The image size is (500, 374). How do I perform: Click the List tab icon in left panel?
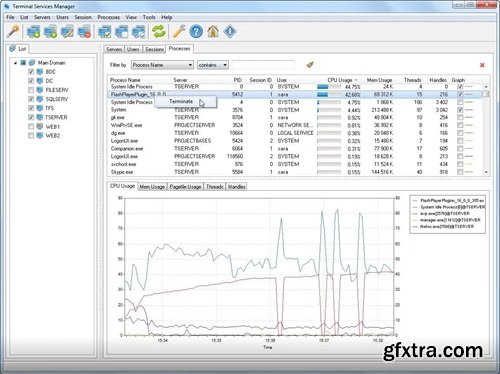(13, 49)
